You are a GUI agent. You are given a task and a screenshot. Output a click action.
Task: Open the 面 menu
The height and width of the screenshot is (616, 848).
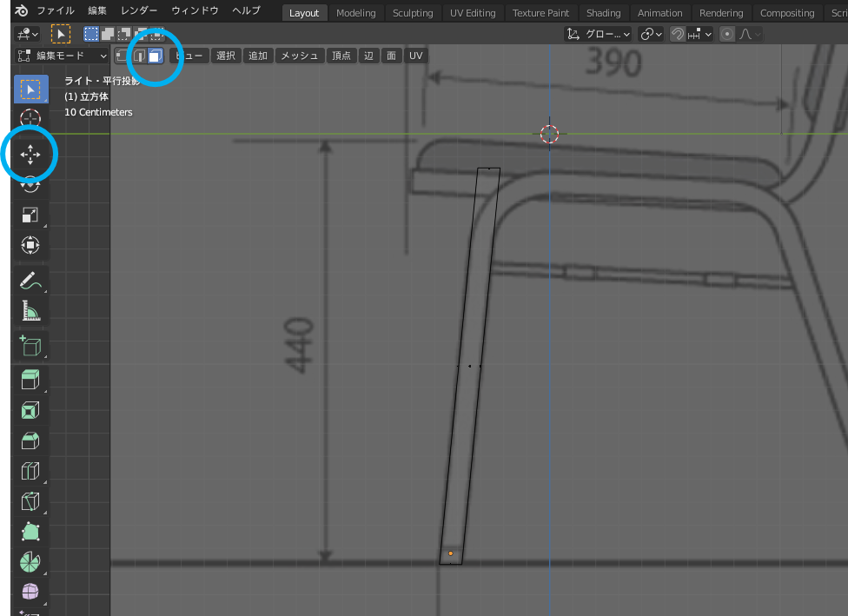click(392, 56)
